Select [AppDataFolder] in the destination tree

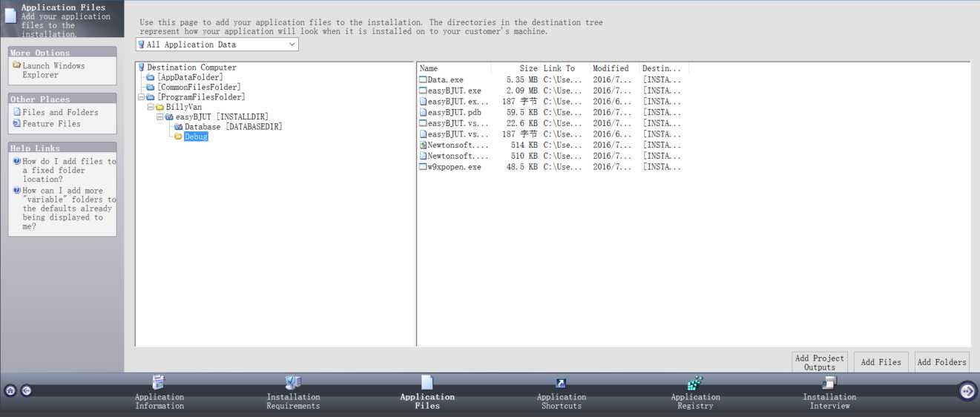pos(190,77)
